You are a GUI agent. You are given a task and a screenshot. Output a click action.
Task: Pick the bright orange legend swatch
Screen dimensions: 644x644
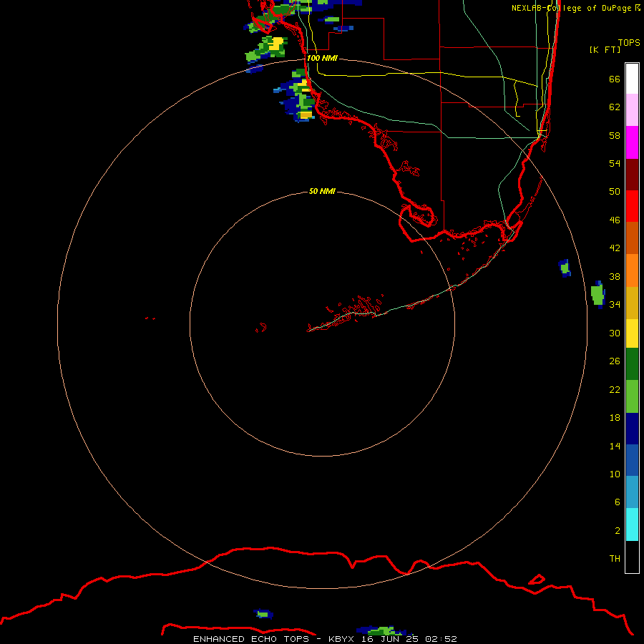click(632, 270)
